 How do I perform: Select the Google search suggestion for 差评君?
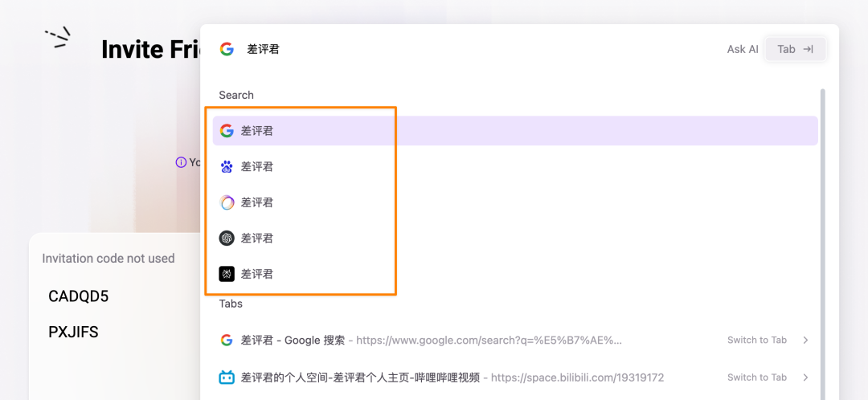click(515, 131)
